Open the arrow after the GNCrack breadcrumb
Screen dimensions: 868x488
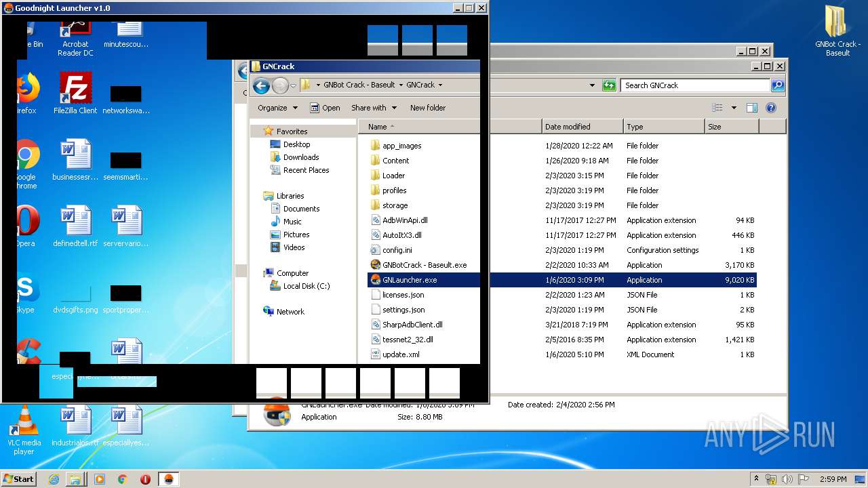440,85
